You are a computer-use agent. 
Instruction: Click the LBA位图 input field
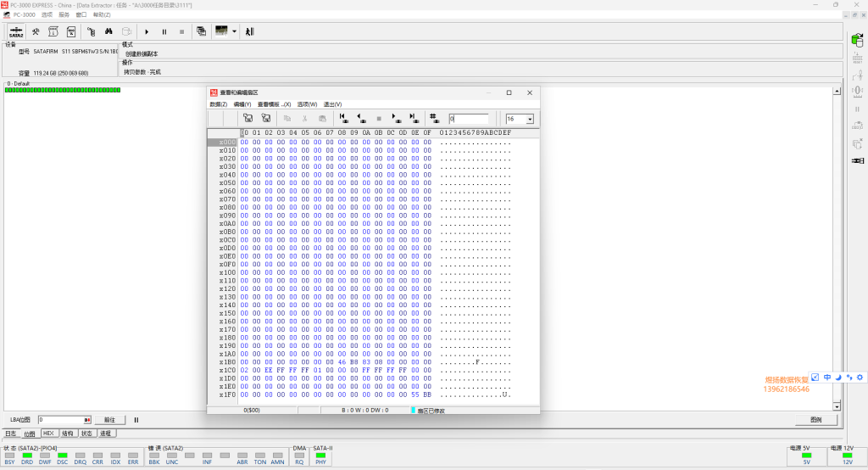[64, 420]
